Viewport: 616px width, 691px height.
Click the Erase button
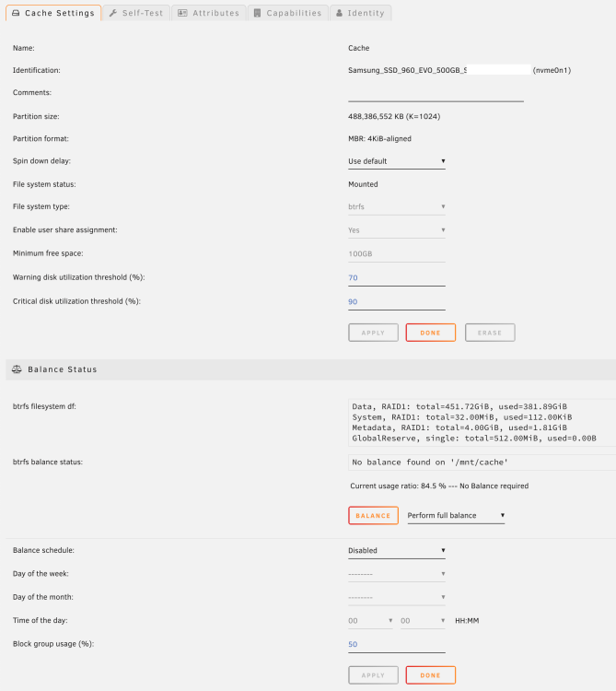tap(490, 333)
